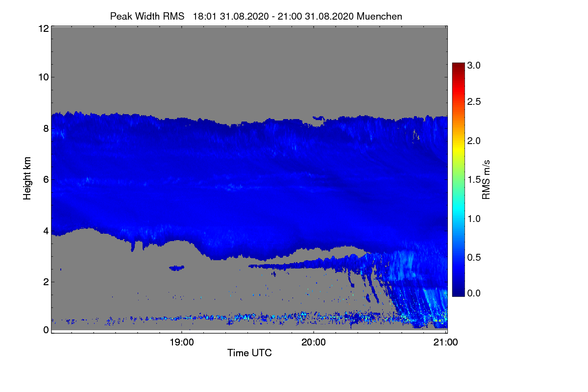Click the y-axis tick label '4'
Viewport: 588px width, 392px height.
click(x=46, y=230)
